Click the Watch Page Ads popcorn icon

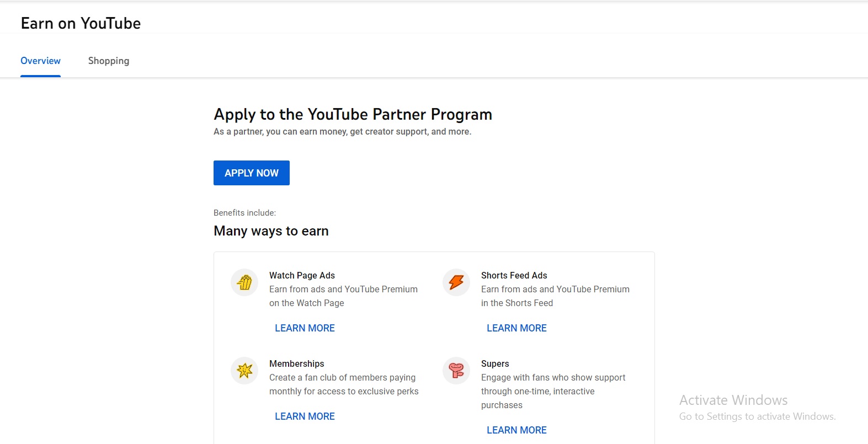[244, 282]
